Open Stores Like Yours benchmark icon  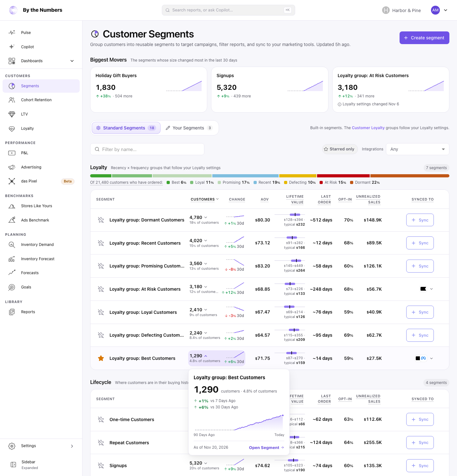12,206
